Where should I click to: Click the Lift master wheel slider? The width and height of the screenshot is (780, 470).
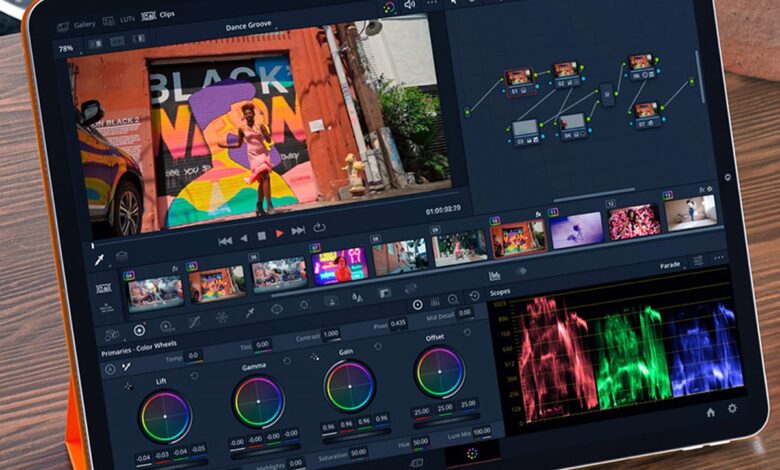[x=172, y=465]
